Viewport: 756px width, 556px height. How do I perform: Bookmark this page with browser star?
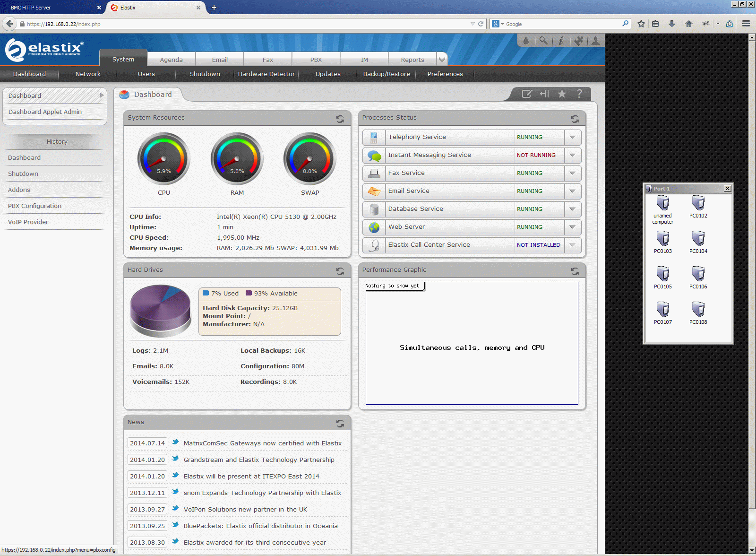pos(641,24)
